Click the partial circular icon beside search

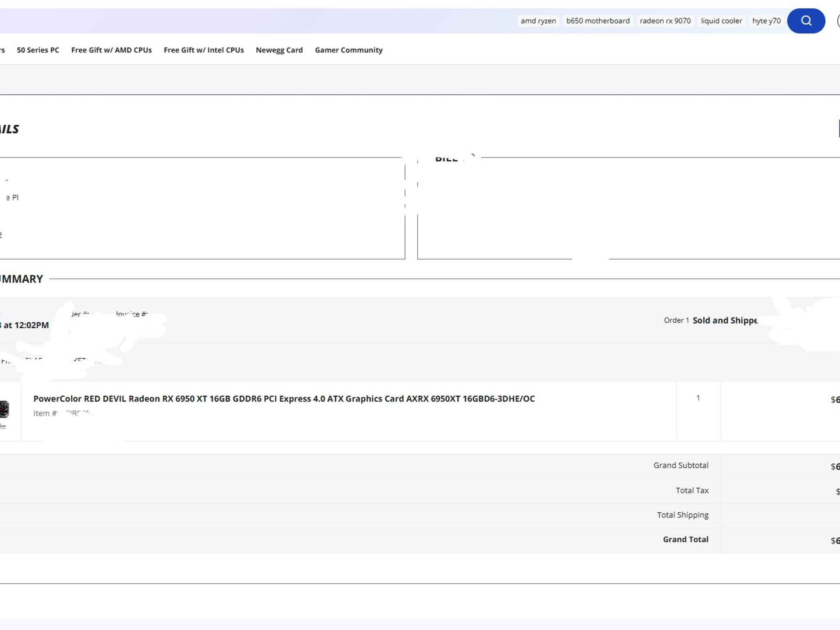click(x=838, y=21)
